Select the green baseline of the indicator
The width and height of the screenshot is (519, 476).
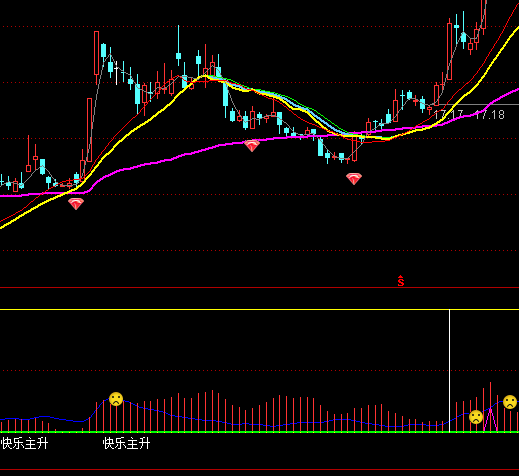259,432
